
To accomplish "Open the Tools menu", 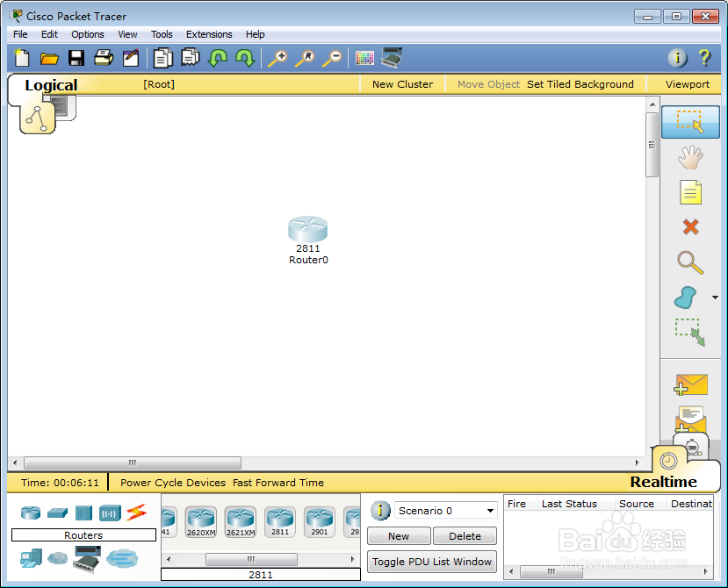I will tap(162, 34).
